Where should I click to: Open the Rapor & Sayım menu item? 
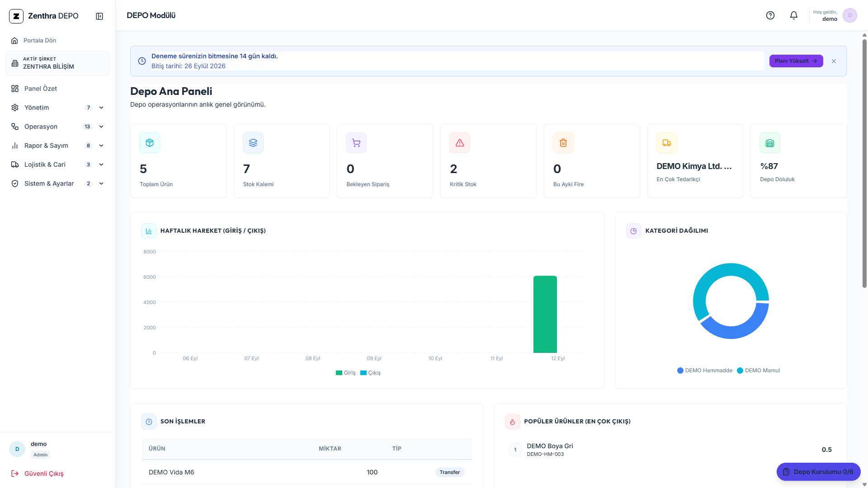57,145
